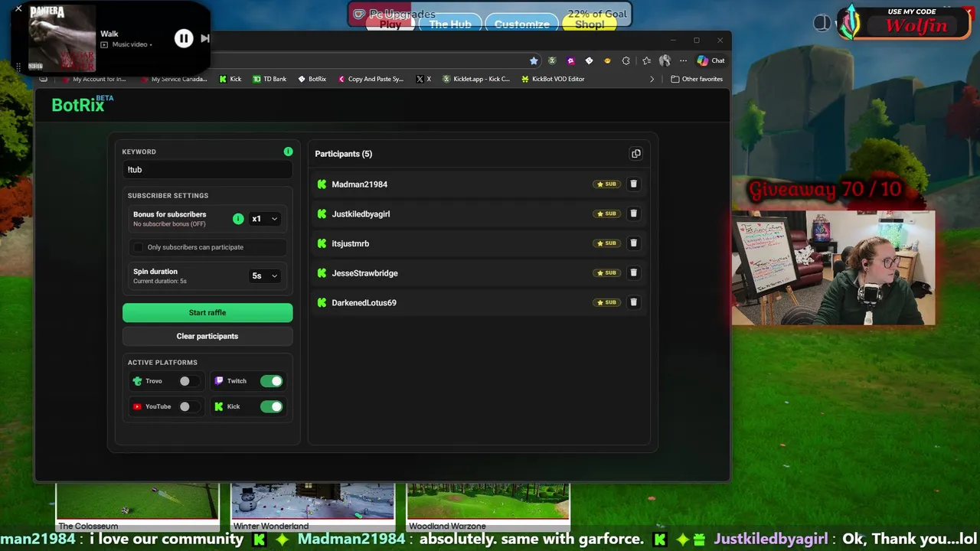Delete participant Madman21984
Image resolution: width=980 pixels, height=551 pixels.
pos(633,184)
